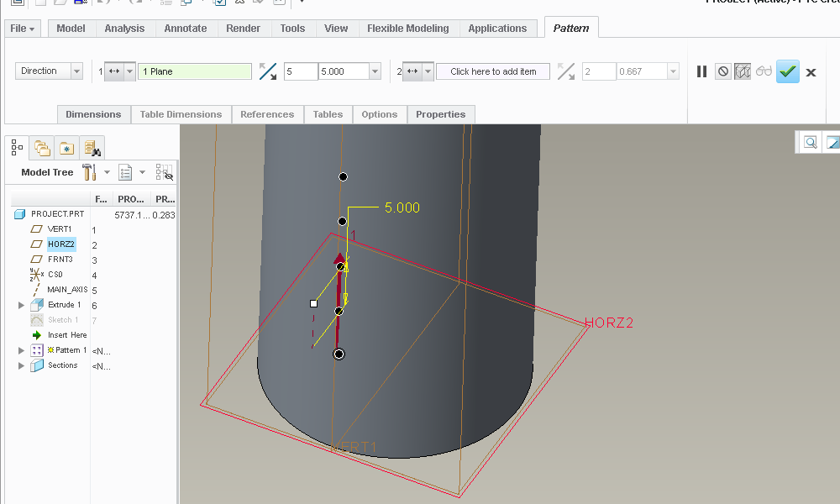Open the Options panel tab
Screen dimensions: 840x504
point(380,114)
